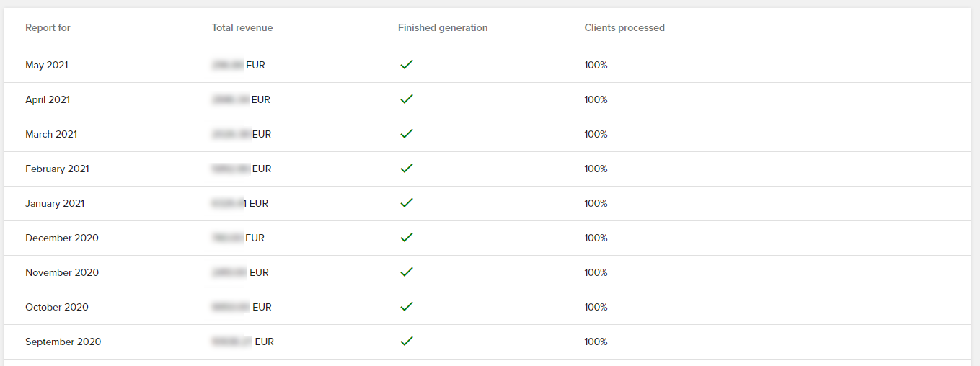Click the 'Total revenue' column header
980x366 pixels.
[x=242, y=28]
